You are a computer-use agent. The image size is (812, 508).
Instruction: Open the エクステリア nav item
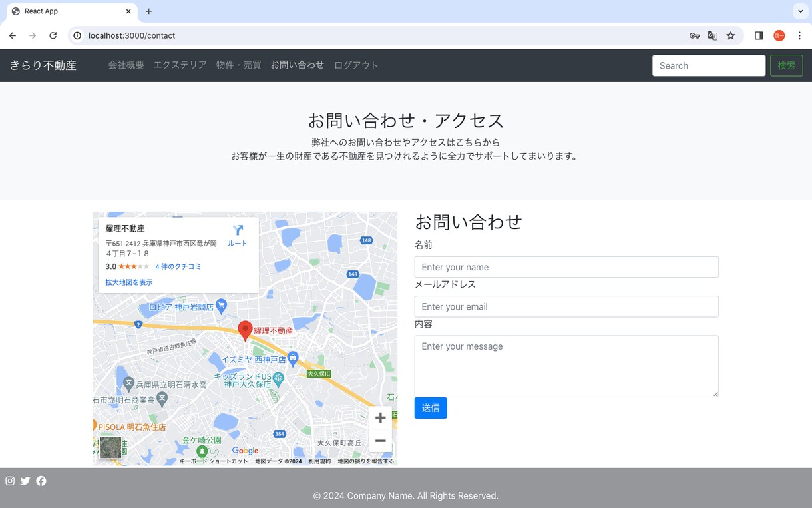click(180, 65)
